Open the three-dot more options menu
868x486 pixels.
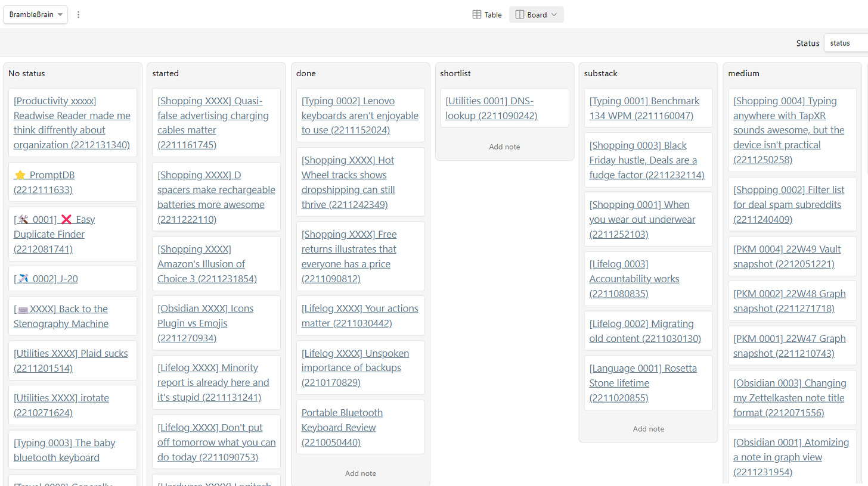click(78, 14)
